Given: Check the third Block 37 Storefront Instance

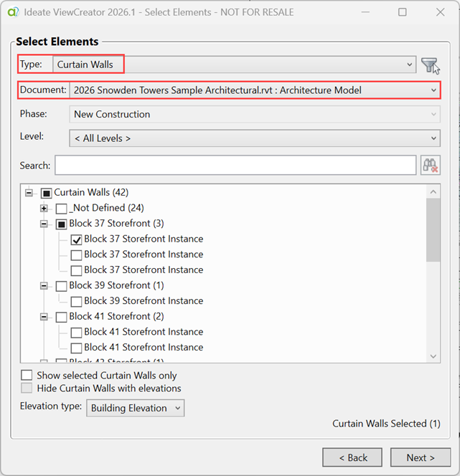Looking at the screenshot, I should click(76, 271).
